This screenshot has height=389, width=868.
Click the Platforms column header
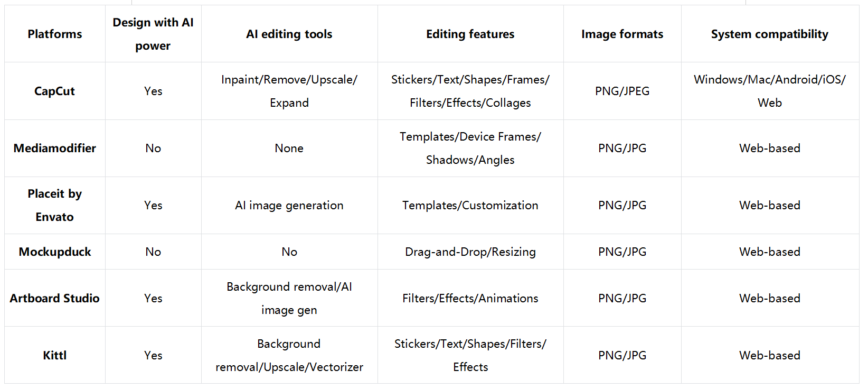click(x=55, y=34)
